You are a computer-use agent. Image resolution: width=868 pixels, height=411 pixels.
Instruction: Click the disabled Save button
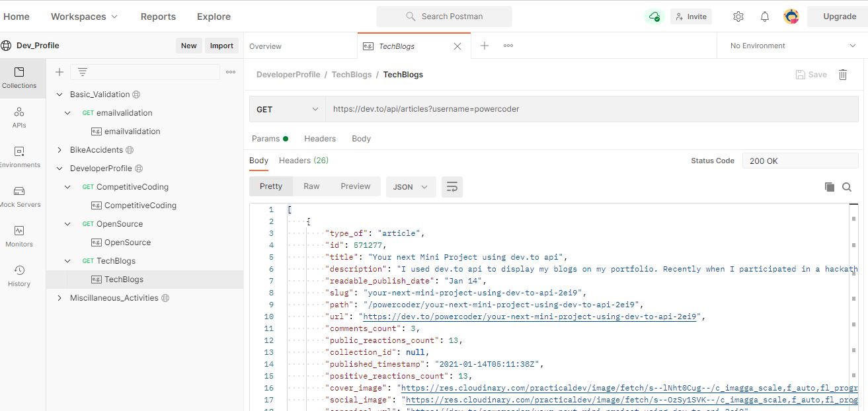click(811, 75)
